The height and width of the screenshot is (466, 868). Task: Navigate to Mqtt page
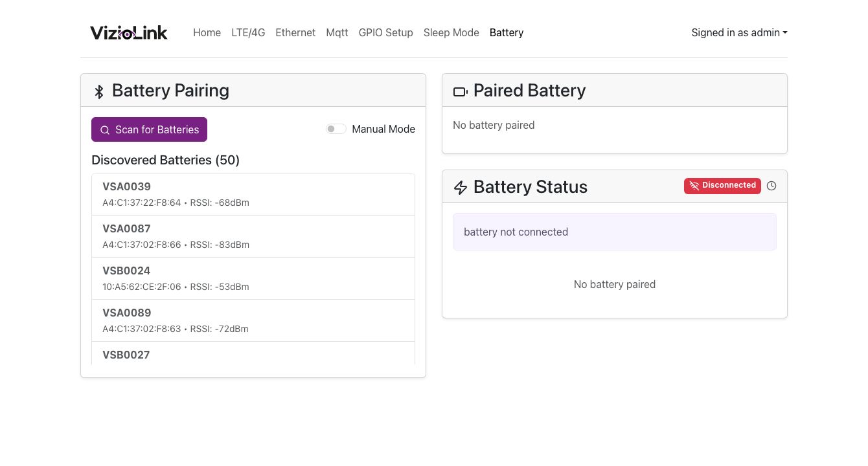click(337, 32)
